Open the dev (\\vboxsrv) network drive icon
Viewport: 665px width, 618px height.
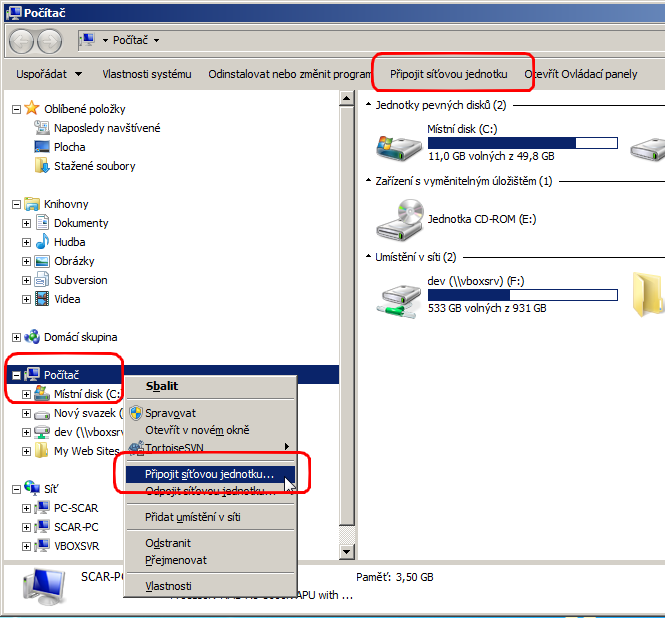pyautogui.click(x=398, y=296)
